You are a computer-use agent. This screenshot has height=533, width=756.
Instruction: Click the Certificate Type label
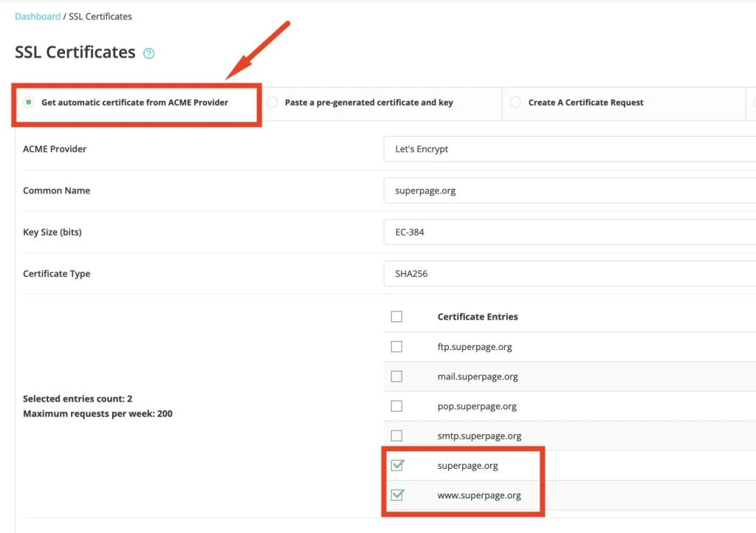coord(56,273)
